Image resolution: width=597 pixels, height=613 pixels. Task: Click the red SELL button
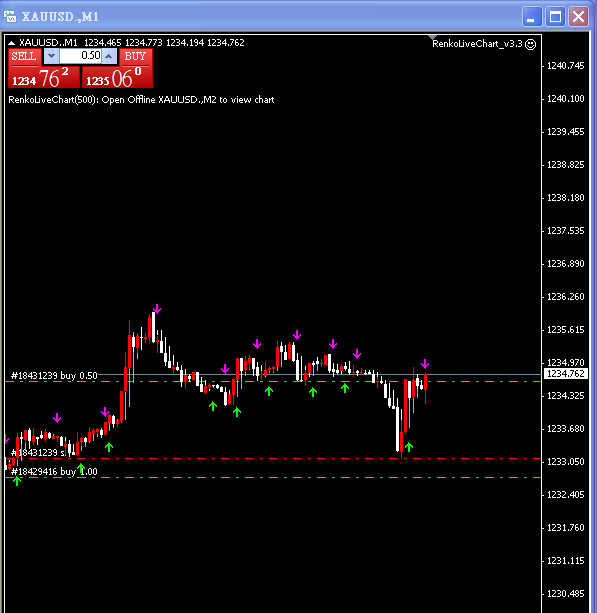(x=24, y=56)
